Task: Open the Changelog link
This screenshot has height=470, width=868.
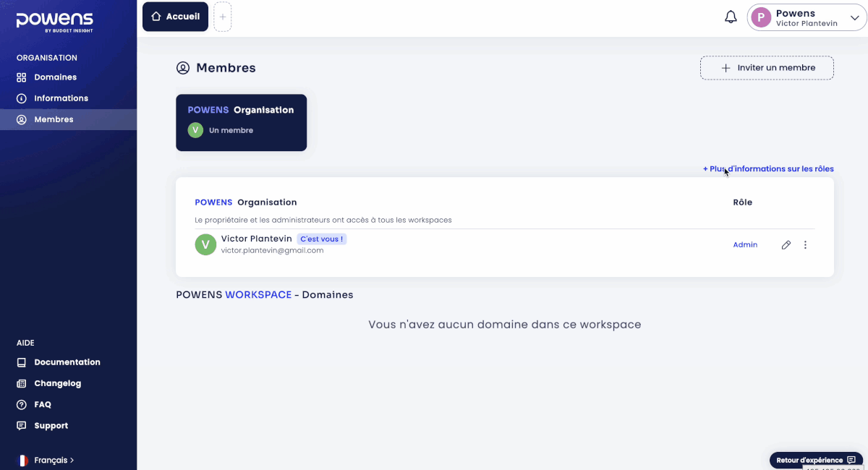Action: pos(57,383)
